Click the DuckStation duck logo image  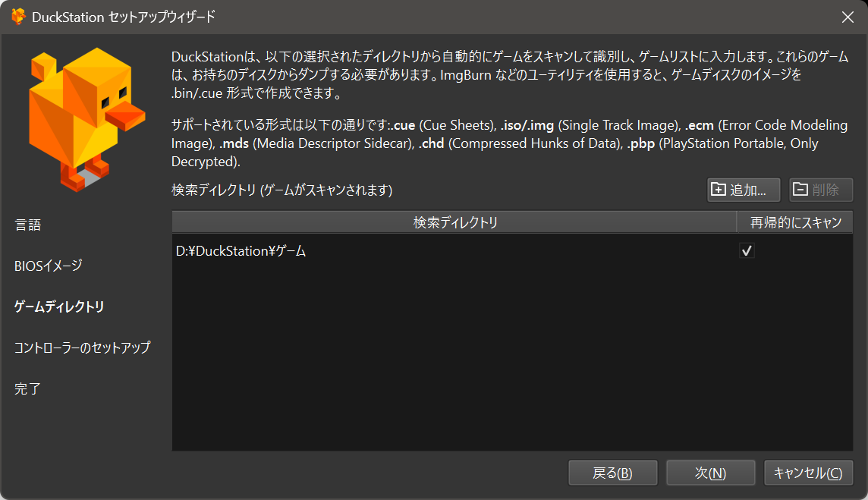[86, 119]
